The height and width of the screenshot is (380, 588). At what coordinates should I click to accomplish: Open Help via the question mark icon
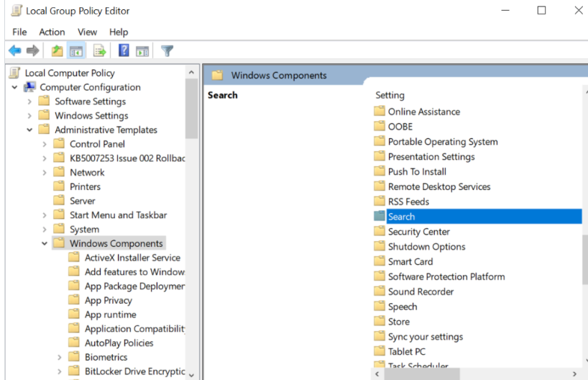124,50
